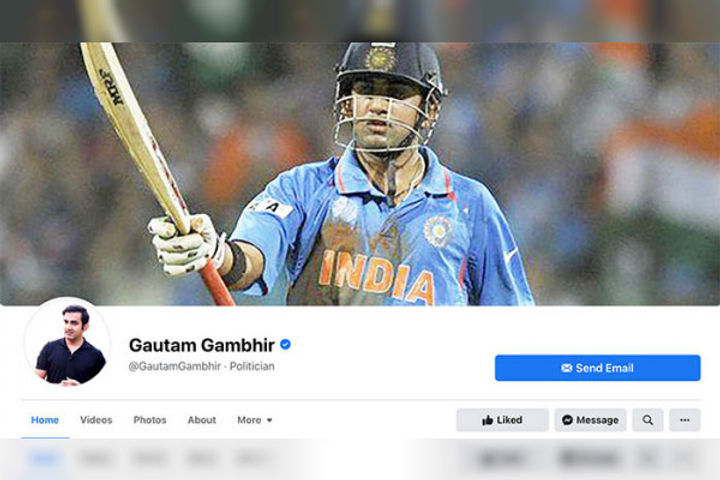Click the Gautam Gambhir page name
Screen dimensions: 720x480
pos(202,344)
